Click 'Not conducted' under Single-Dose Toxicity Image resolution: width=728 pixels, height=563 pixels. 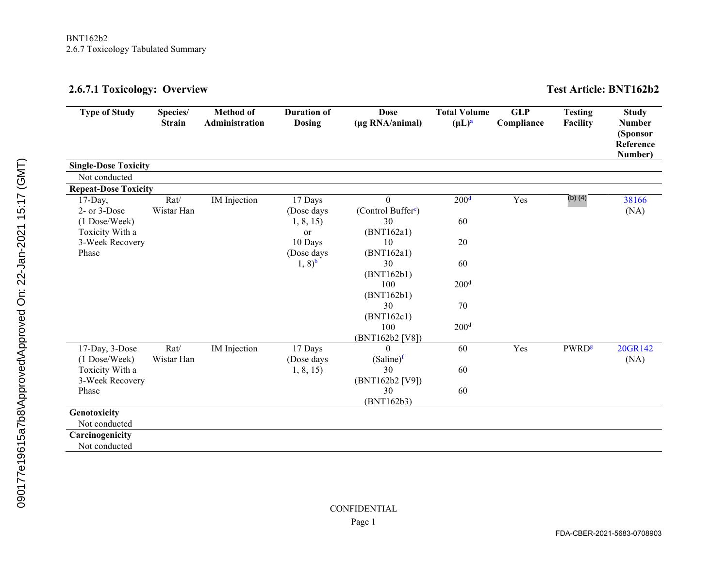[x=105, y=177]
